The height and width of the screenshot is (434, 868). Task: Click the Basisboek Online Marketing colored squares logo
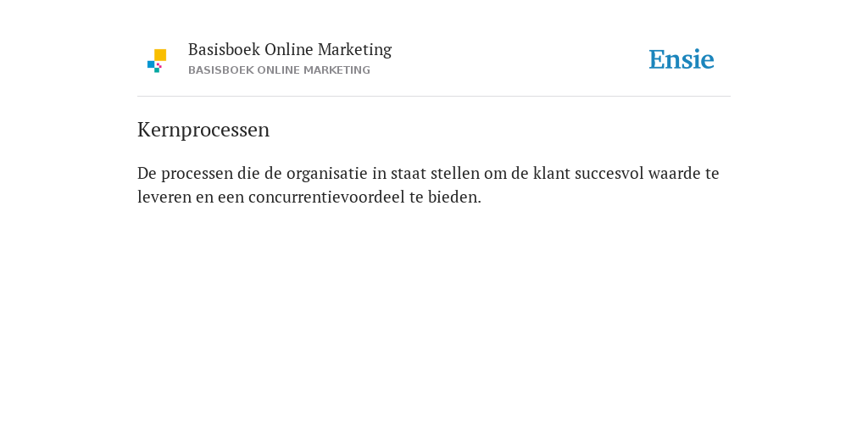pos(157,61)
